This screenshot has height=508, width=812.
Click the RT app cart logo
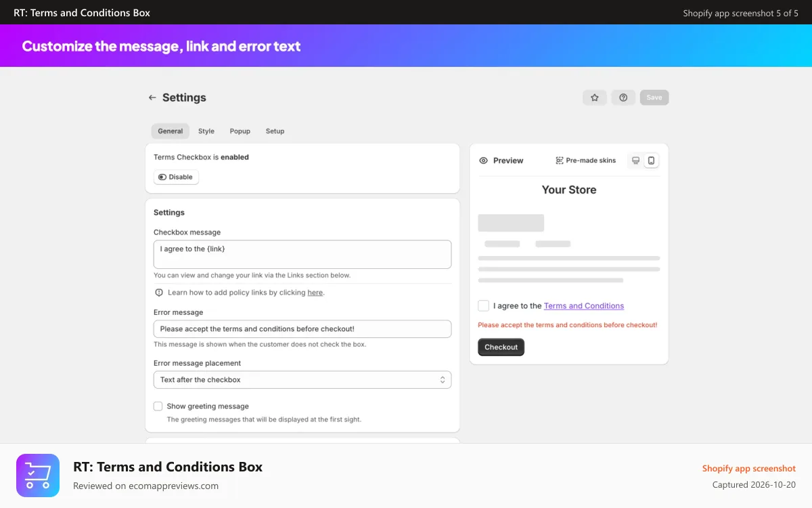37,475
